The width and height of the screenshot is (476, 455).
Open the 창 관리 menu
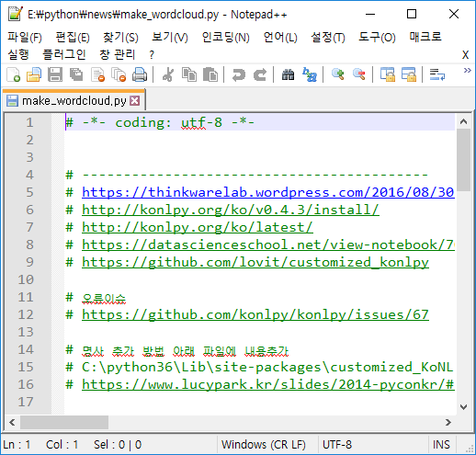pyautogui.click(x=118, y=54)
